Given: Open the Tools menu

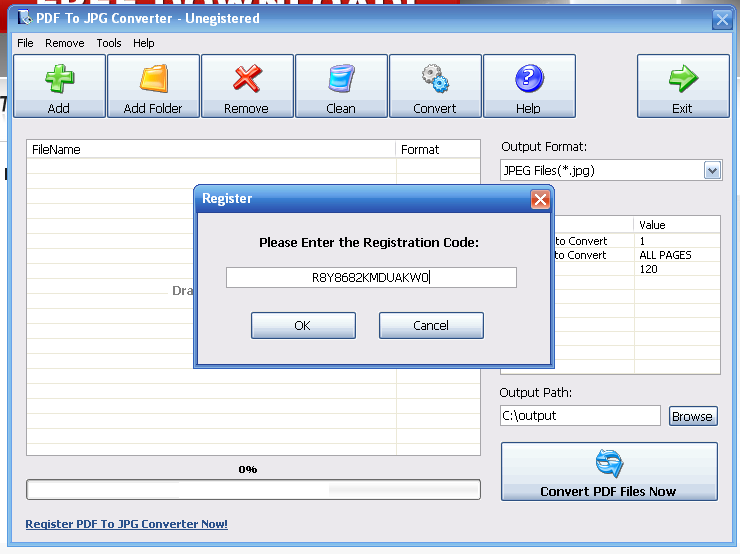Looking at the screenshot, I should (x=109, y=43).
